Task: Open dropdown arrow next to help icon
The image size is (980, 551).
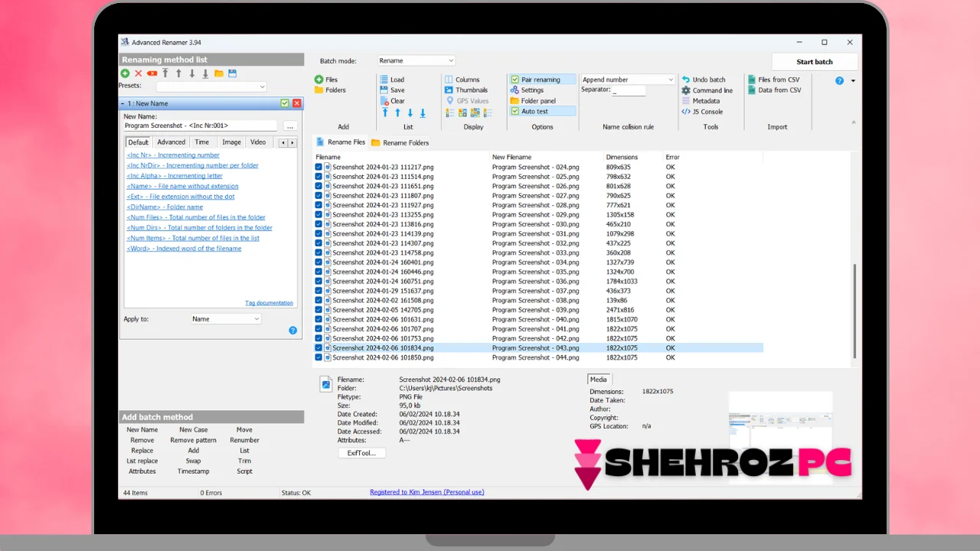Action: tap(853, 80)
